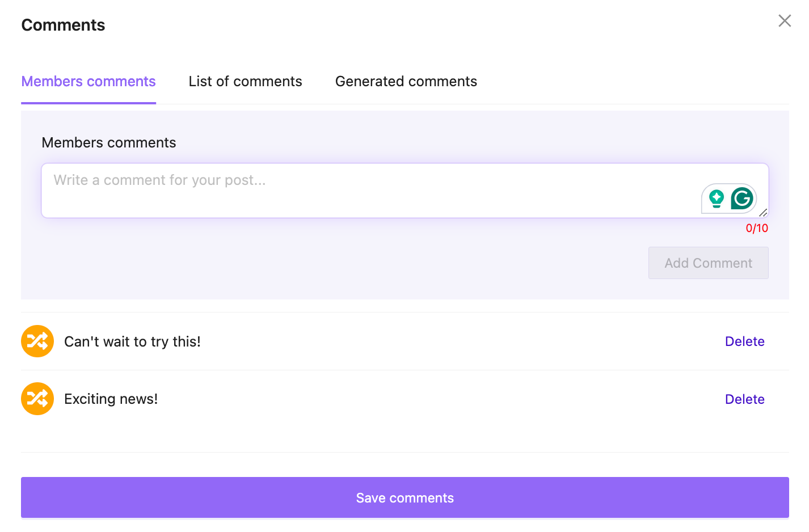809x532 pixels.
Task: Close the Comments dialog with the X
Action: click(x=785, y=20)
